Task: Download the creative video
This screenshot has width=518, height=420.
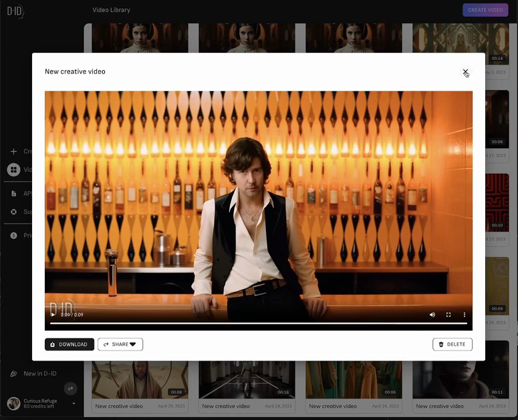Action: coord(70,344)
